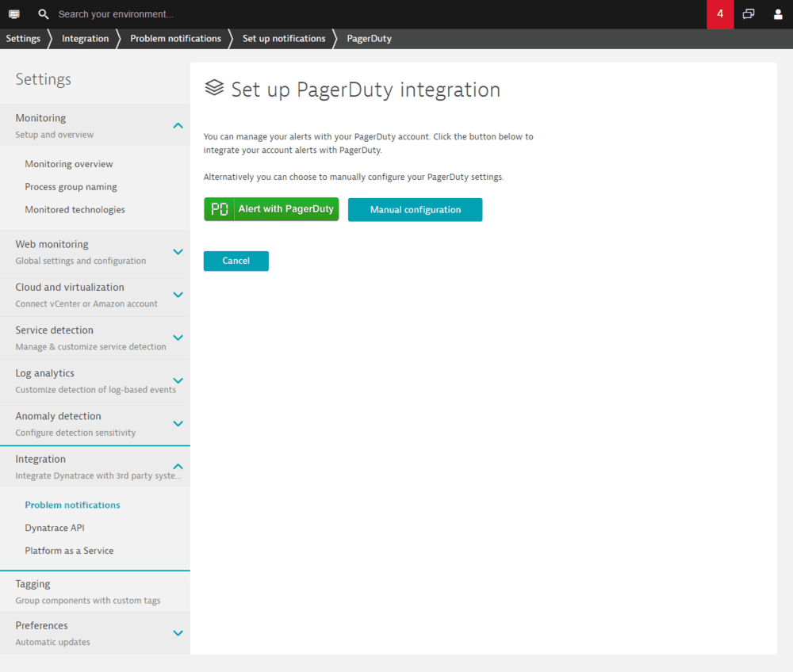Screen dimensions: 793x672
Task: Open the red notifications badge showing 4
Action: 718,13
